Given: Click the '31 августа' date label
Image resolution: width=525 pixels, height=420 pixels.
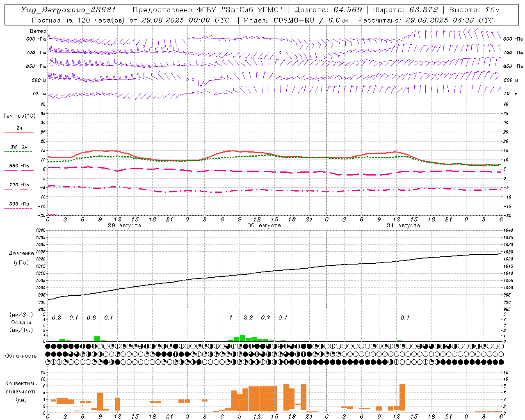Looking at the screenshot, I should pyautogui.click(x=404, y=226).
